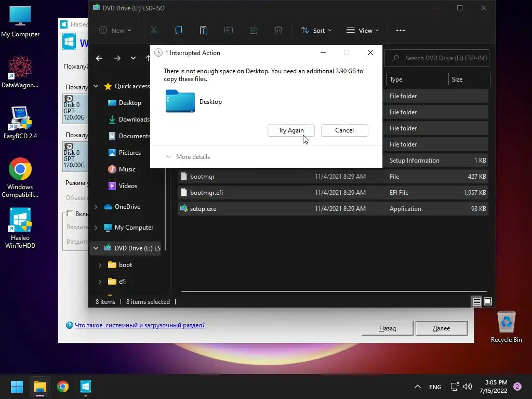Viewport: 532px width, 399px height.
Task: Click Назад button in WinToHDD window
Action: [388, 328]
